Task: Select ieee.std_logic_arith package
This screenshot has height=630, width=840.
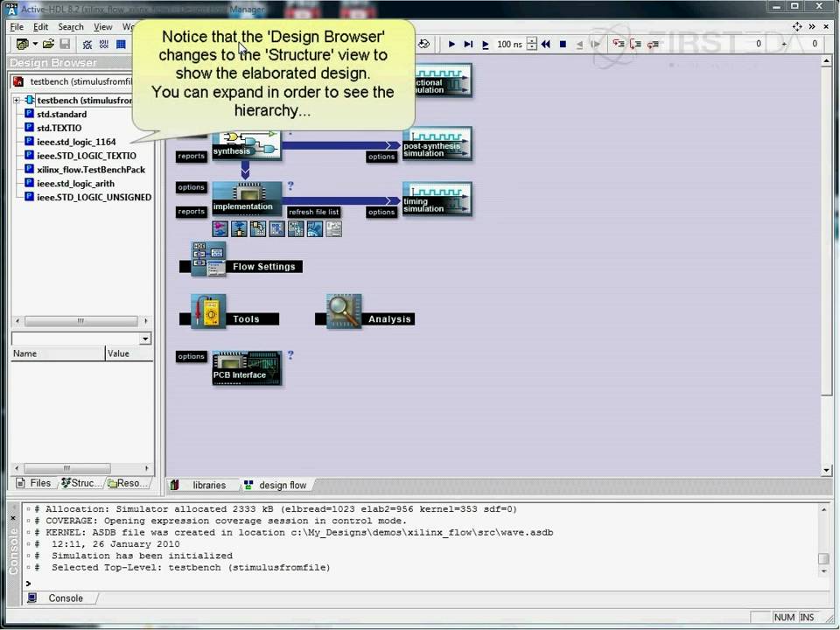Action: pos(75,184)
